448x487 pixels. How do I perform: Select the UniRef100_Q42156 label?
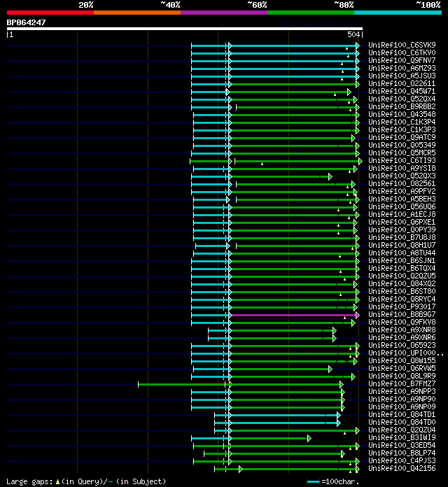tap(402, 468)
